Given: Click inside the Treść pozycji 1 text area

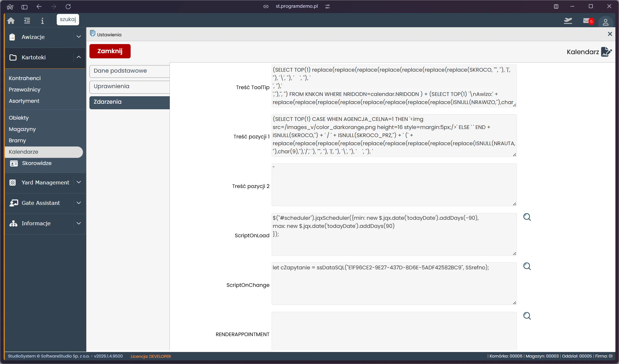Looking at the screenshot, I should pos(394,135).
